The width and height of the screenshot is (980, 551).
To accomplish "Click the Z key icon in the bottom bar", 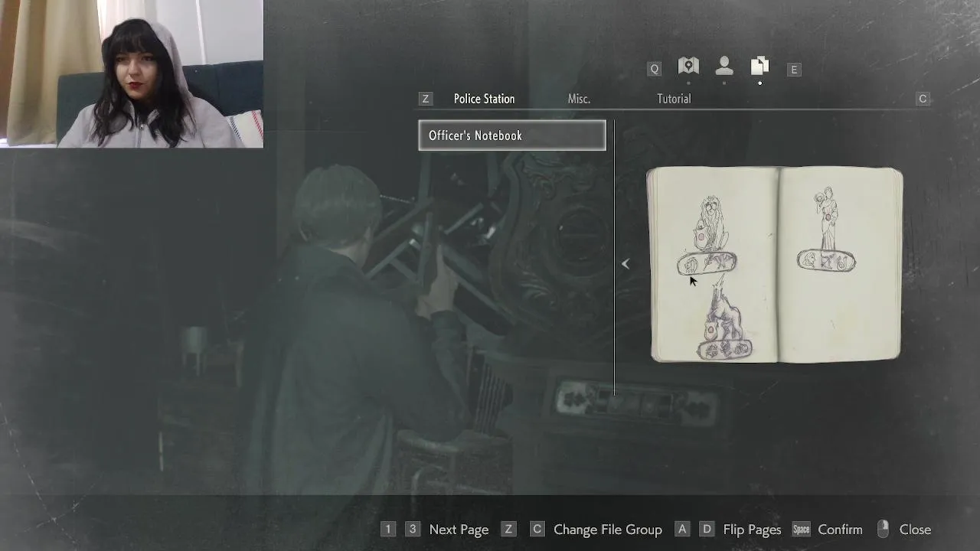I will tap(508, 530).
